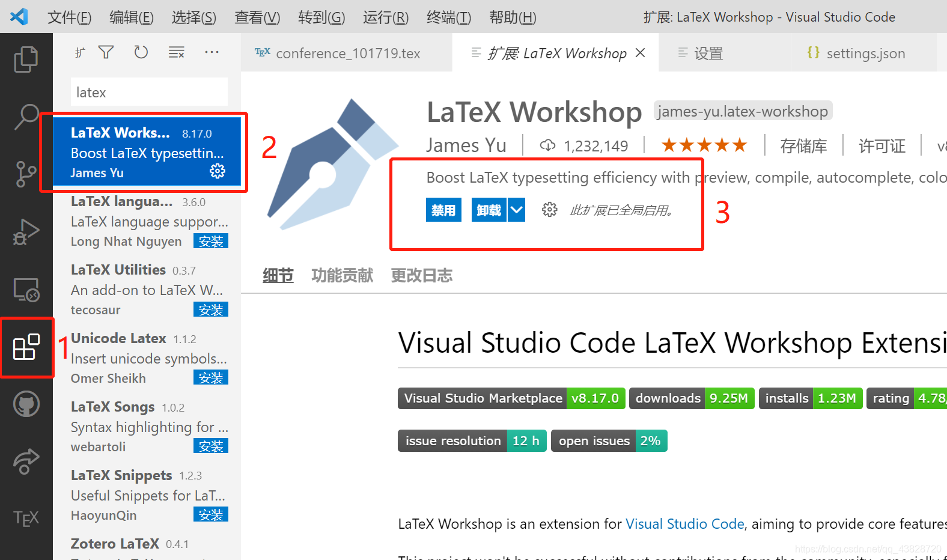
Task: Click the five-star rating
Action: point(704,145)
